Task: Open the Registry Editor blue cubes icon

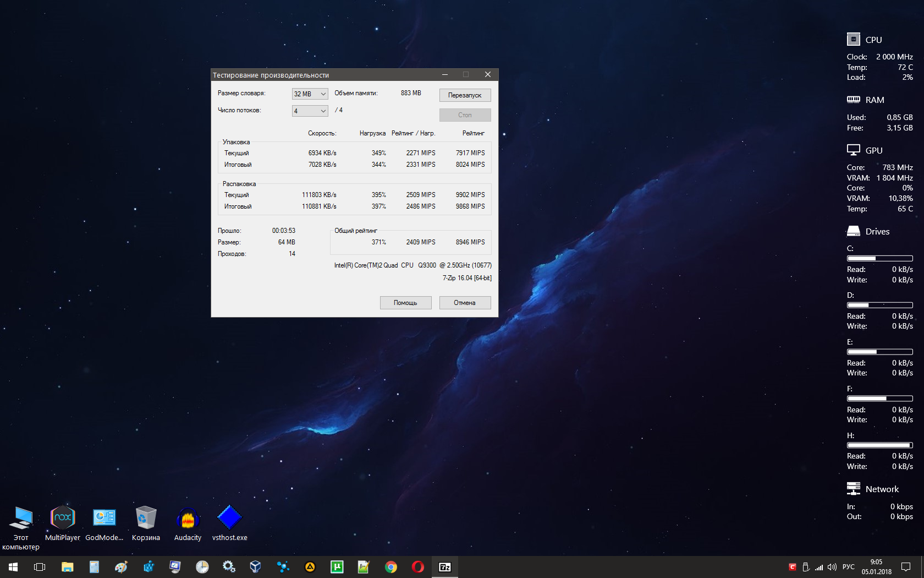Action: (x=148, y=567)
